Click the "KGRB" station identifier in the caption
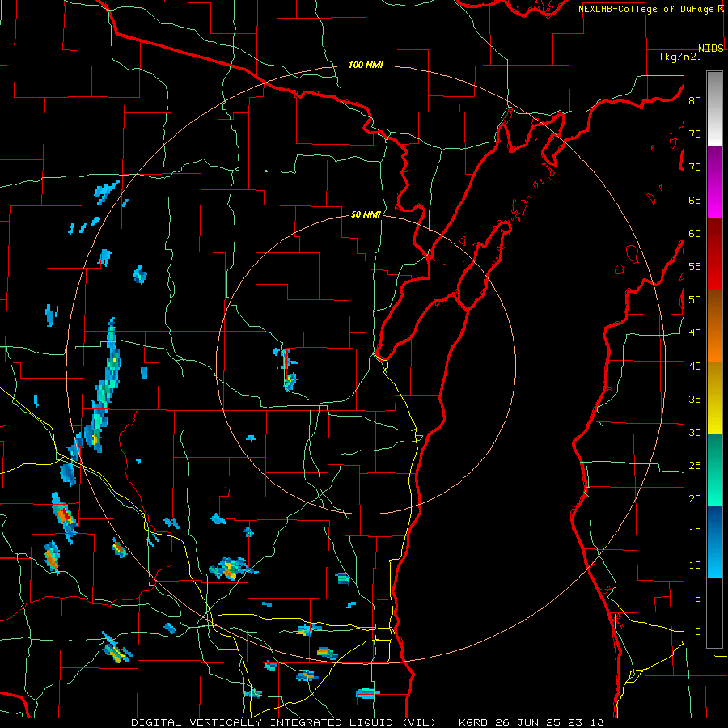 point(474,722)
